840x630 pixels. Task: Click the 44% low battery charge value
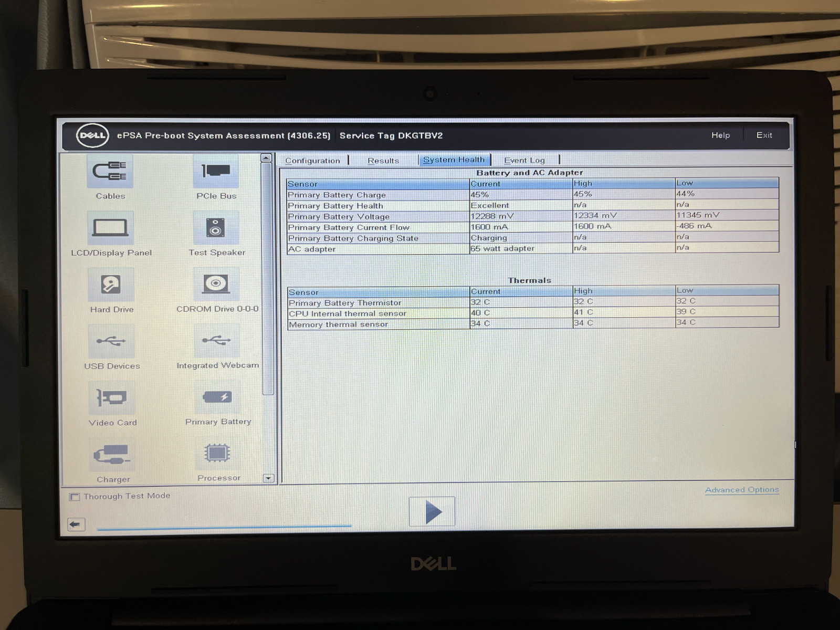coord(686,194)
